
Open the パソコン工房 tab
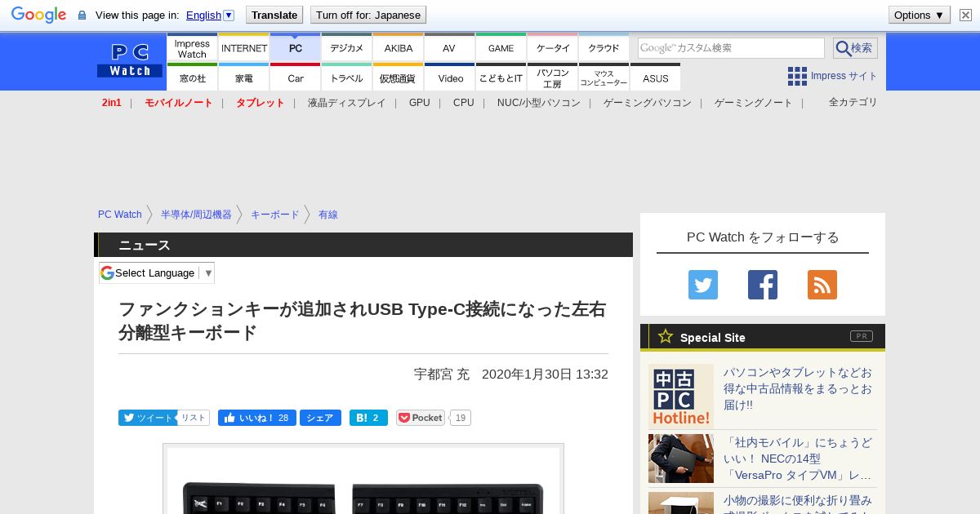coord(553,78)
